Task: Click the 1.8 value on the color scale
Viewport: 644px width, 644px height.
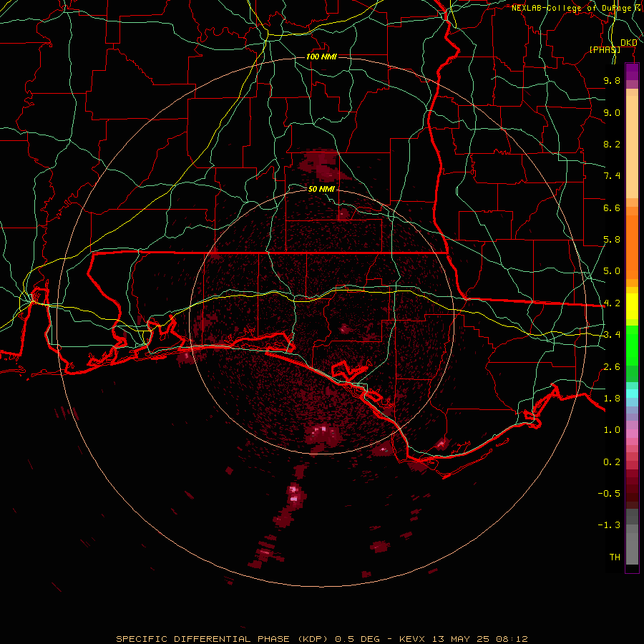Action: pyautogui.click(x=612, y=399)
